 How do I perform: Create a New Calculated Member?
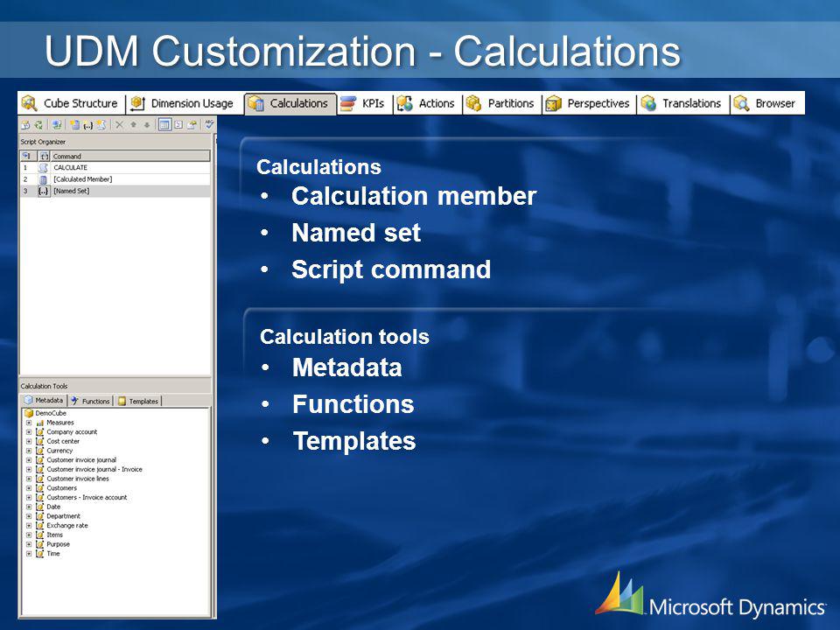point(75,125)
